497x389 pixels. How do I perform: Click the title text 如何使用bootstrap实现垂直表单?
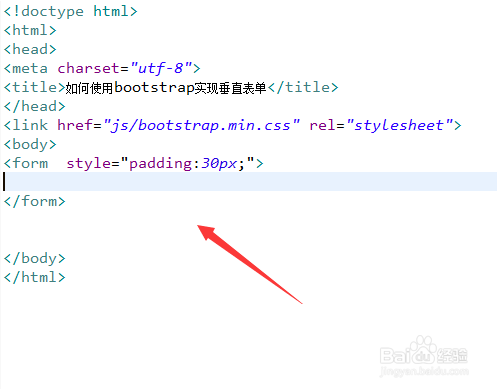pyautogui.click(x=166, y=88)
